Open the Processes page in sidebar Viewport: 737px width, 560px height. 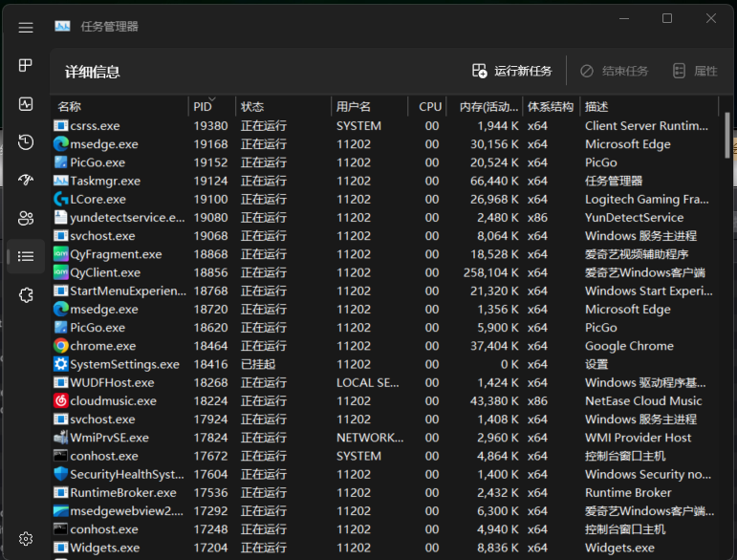26,65
